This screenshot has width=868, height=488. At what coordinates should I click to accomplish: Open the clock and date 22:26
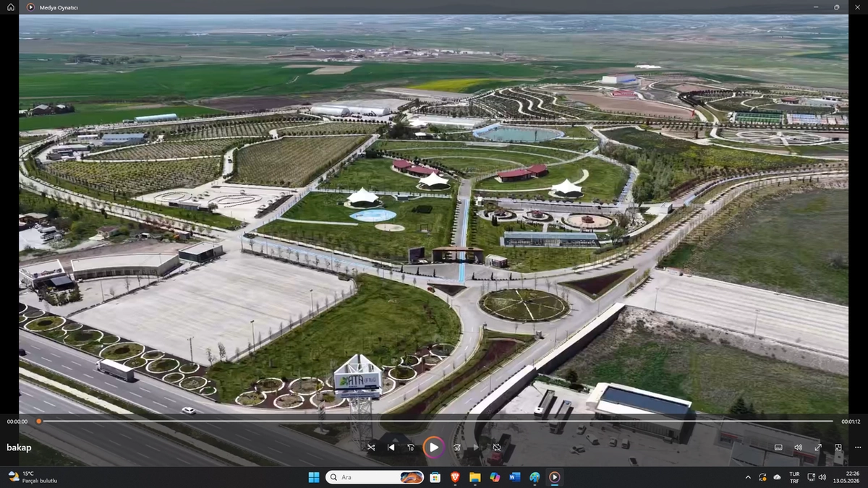pos(846,477)
